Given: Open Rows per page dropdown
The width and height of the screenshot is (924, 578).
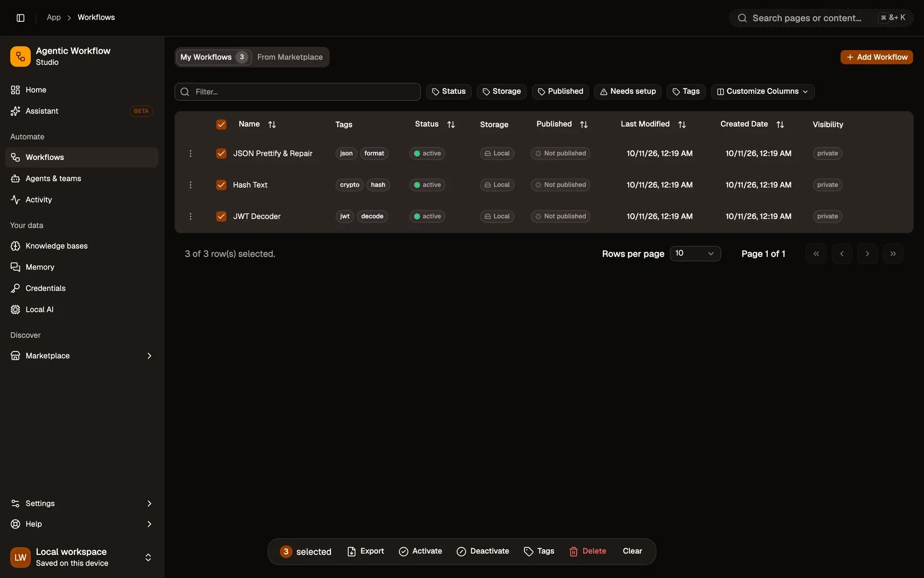Looking at the screenshot, I should (695, 253).
